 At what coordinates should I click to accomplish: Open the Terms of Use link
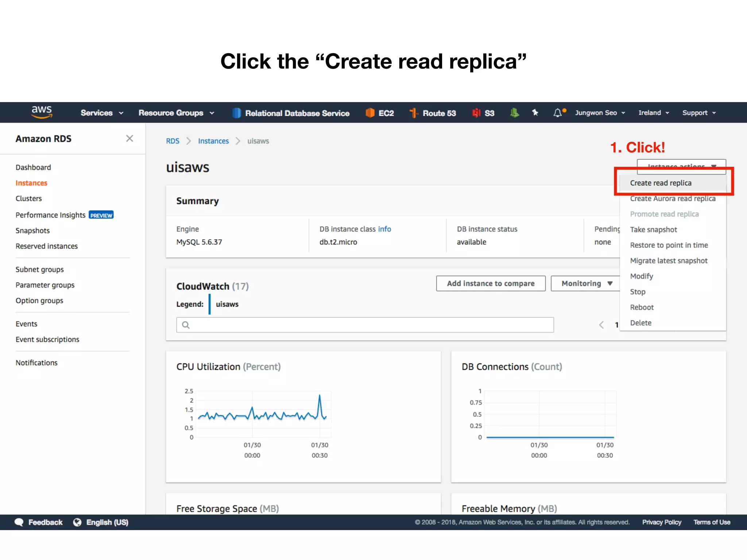pos(712,522)
